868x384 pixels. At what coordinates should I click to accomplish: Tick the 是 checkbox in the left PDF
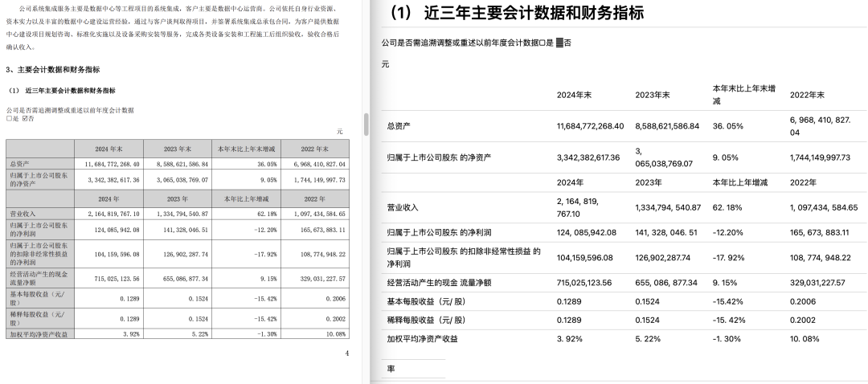(9, 118)
